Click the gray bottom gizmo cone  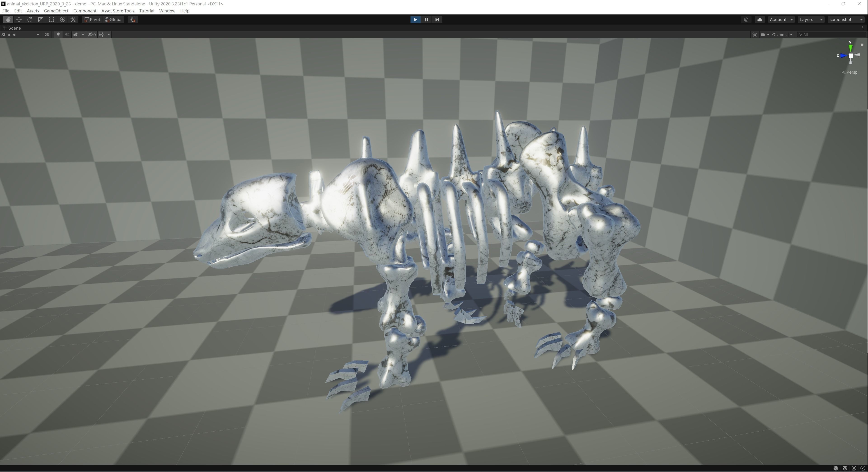850,61
